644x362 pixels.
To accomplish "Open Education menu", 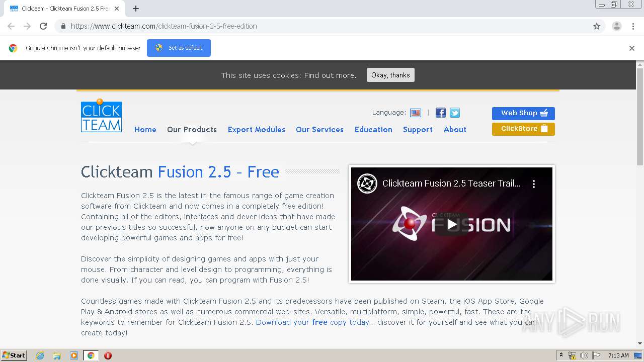I will click(x=373, y=130).
